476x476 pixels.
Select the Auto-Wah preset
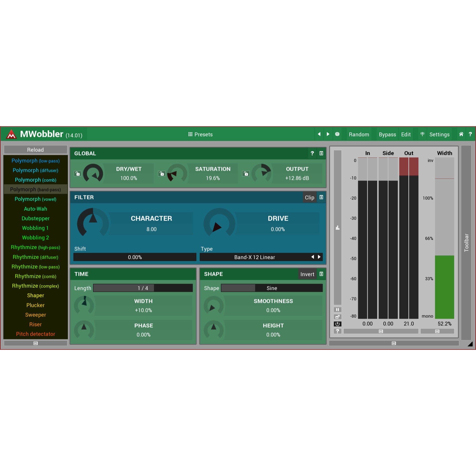coord(35,209)
